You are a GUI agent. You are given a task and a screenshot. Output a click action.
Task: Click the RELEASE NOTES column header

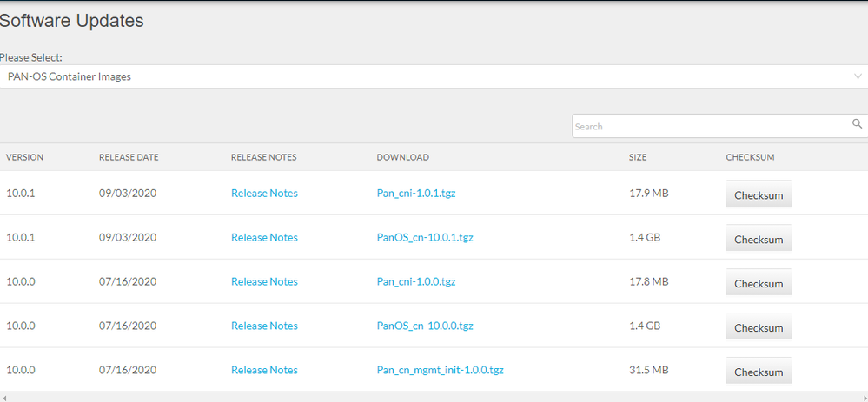click(263, 157)
